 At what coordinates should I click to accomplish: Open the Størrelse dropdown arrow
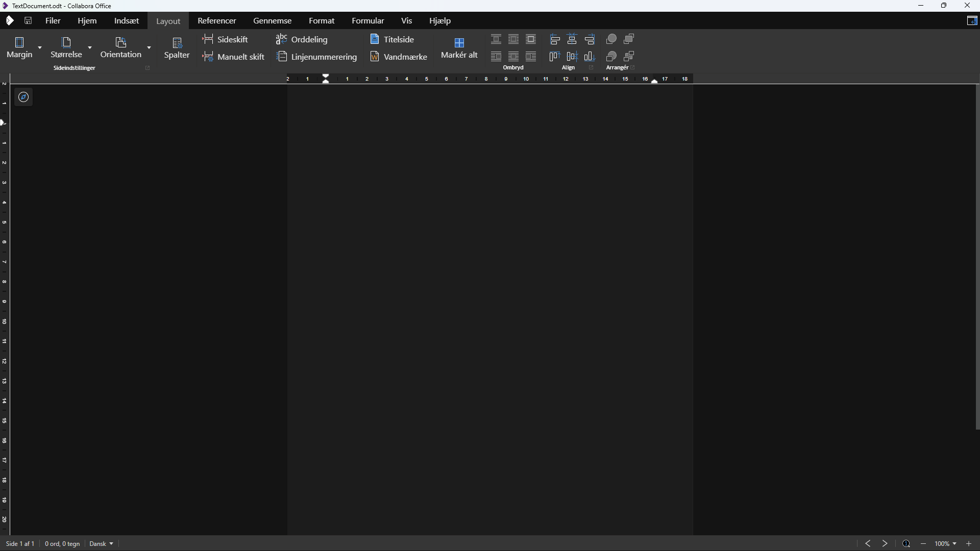90,47
